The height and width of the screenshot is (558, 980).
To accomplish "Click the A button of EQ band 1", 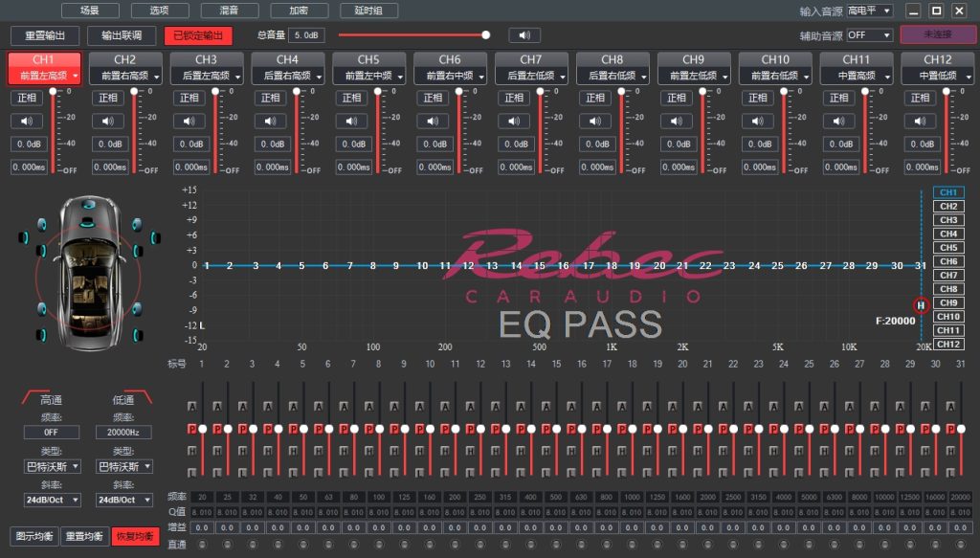I will point(191,406).
